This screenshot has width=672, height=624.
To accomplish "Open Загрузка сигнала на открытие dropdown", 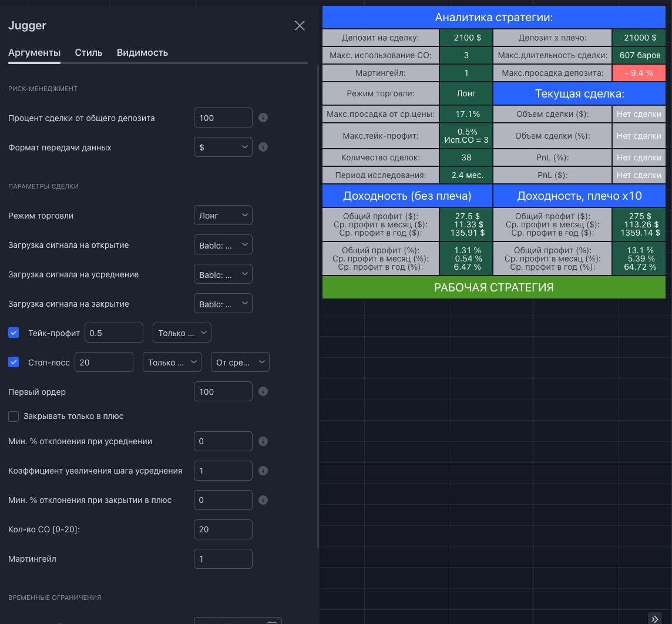I will point(223,244).
